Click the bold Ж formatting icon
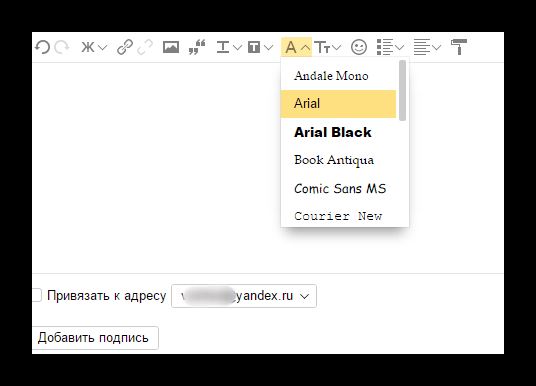 pyautogui.click(x=88, y=47)
